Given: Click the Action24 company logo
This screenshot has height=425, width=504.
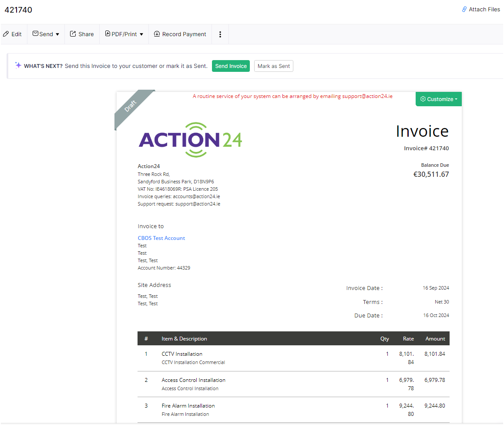Looking at the screenshot, I should [190, 140].
